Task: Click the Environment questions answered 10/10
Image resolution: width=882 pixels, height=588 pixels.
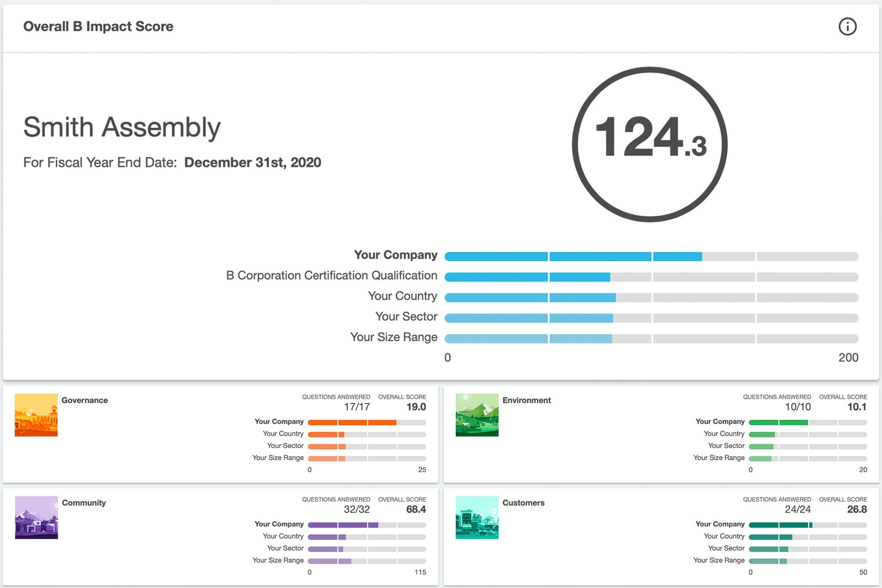Action: pos(798,407)
